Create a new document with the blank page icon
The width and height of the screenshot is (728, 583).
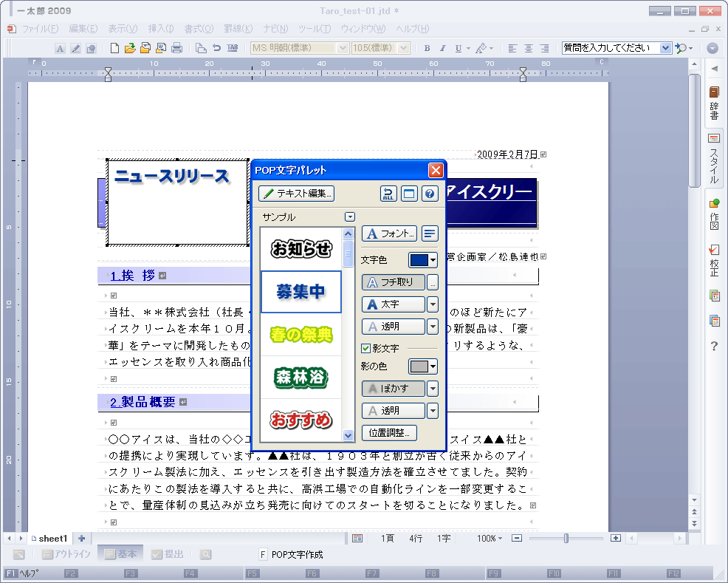[114, 48]
